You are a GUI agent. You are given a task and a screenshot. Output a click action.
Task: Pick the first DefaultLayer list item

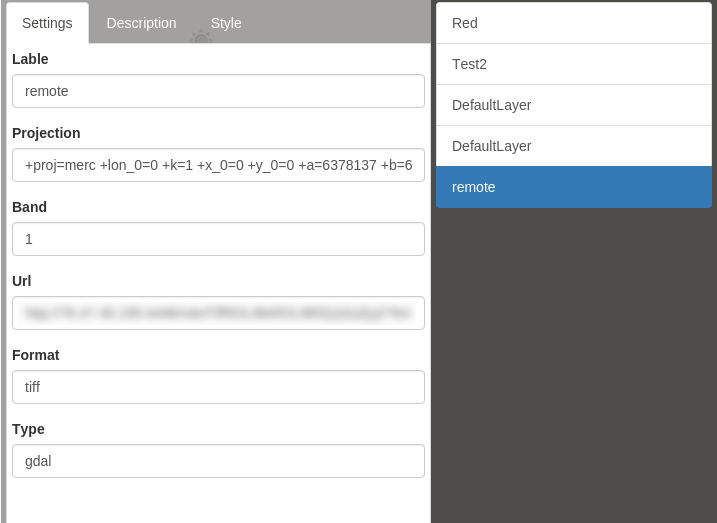573,105
